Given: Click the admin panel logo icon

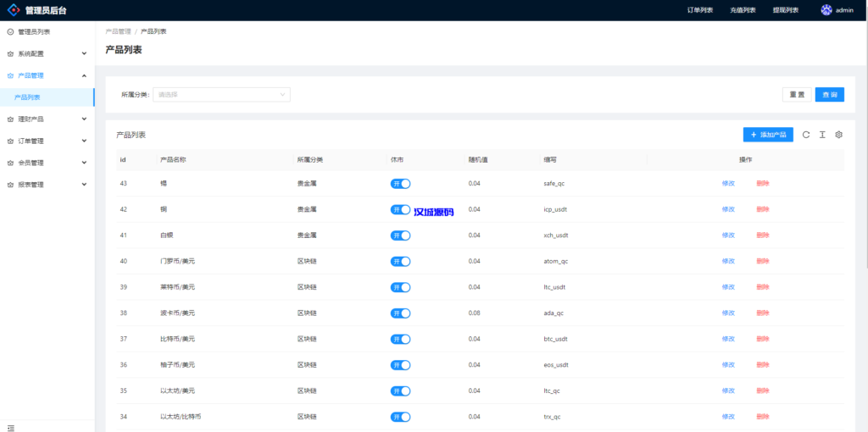Looking at the screenshot, I should (14, 10).
